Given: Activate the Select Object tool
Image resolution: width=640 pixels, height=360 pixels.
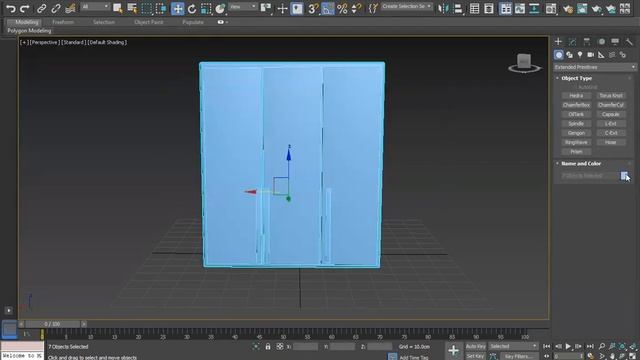Looking at the screenshot, I should point(118,8).
